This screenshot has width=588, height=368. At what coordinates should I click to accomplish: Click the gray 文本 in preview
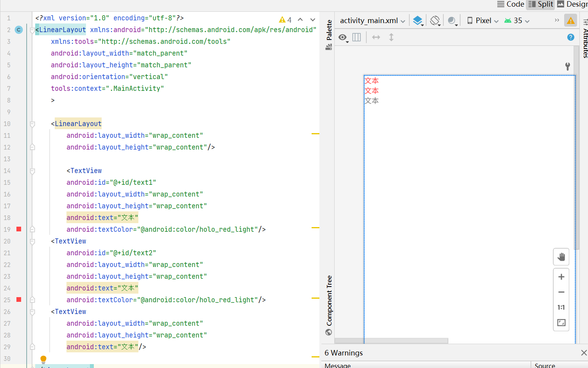coord(371,101)
